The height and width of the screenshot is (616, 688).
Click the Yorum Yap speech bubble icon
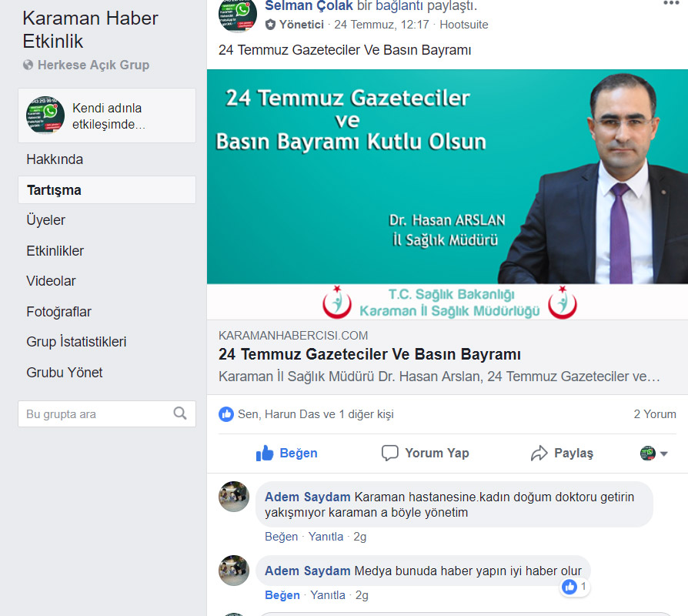click(x=389, y=453)
